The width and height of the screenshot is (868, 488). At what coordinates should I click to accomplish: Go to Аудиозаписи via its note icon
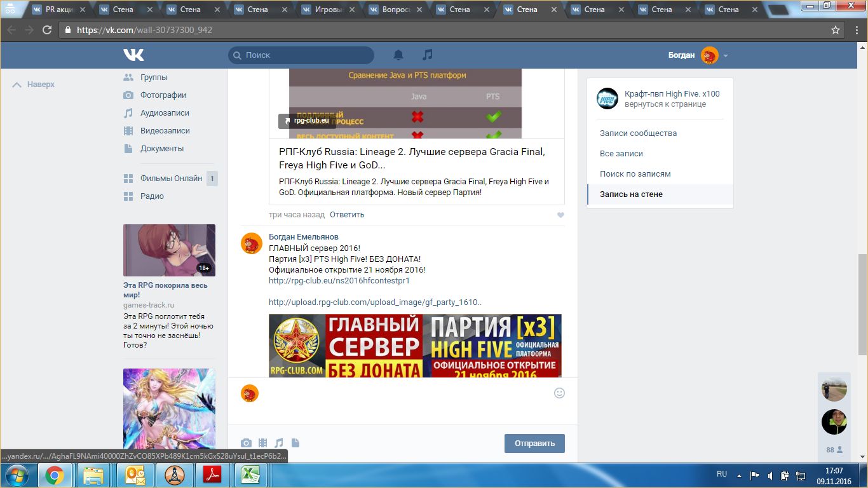point(128,112)
